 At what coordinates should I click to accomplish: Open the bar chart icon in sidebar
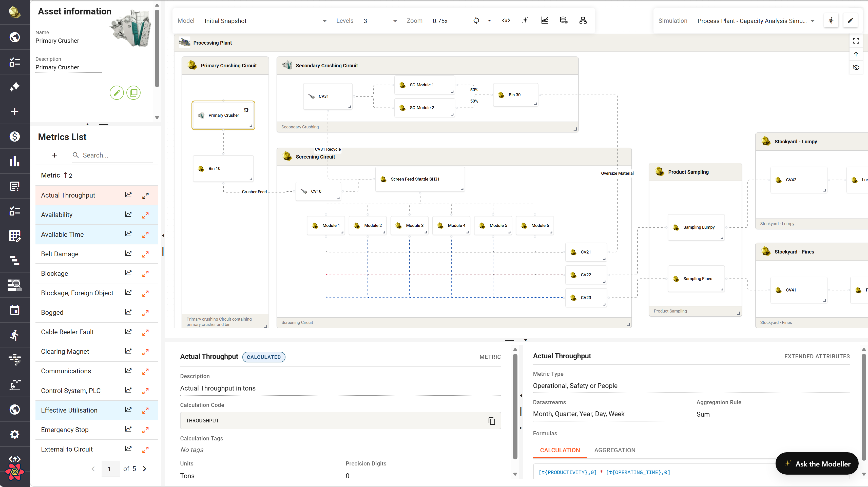pos(14,161)
